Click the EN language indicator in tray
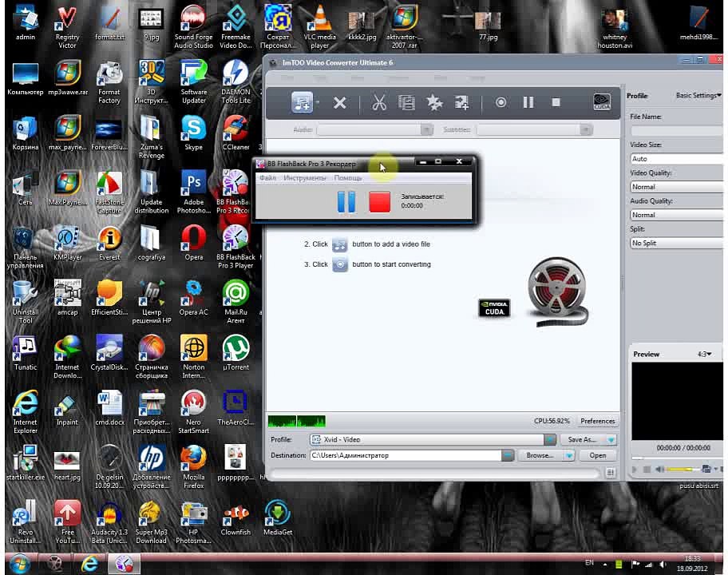Screen dimensions: 728x575 589,563
